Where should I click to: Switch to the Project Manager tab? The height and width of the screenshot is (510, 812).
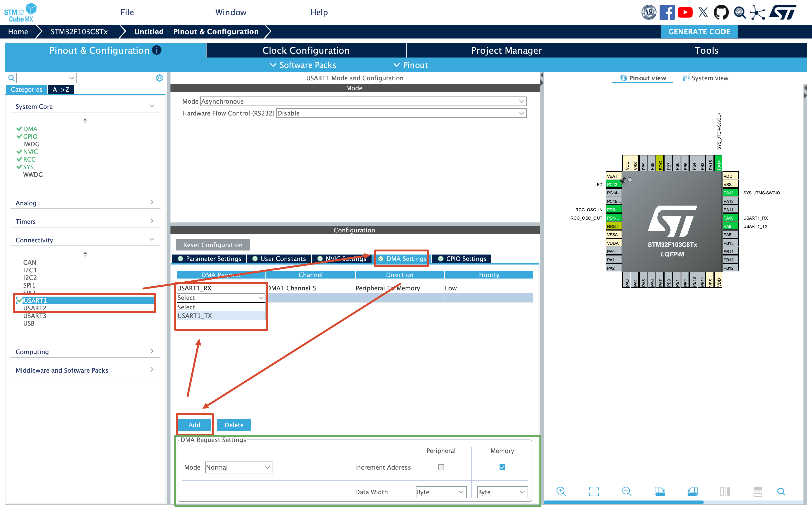[506, 50]
